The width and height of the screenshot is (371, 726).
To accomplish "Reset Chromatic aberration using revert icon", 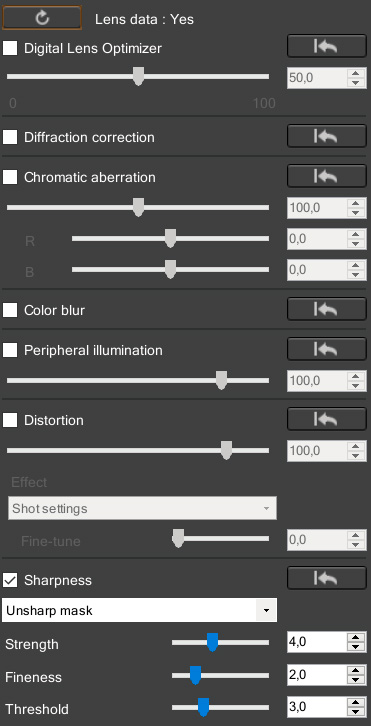I will [x=327, y=176].
